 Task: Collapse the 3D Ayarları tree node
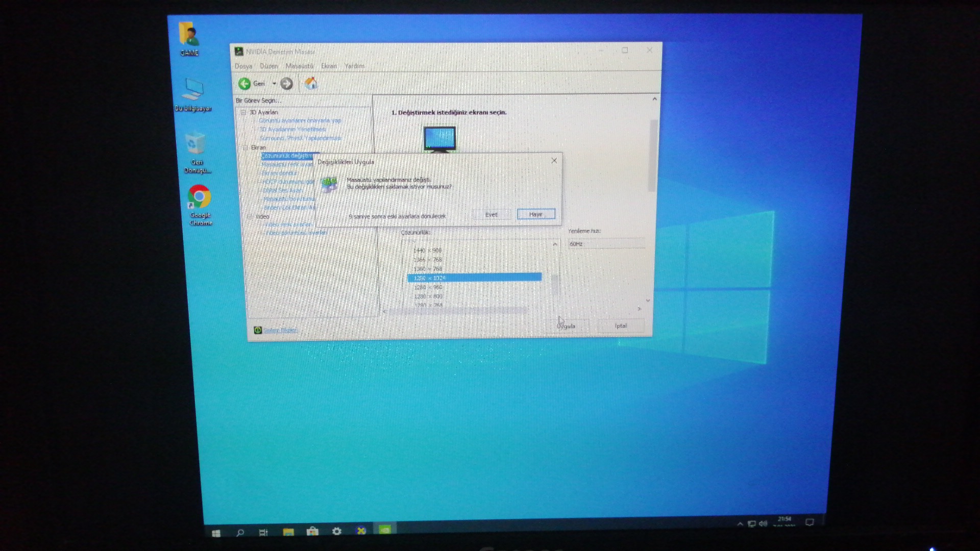coord(243,112)
